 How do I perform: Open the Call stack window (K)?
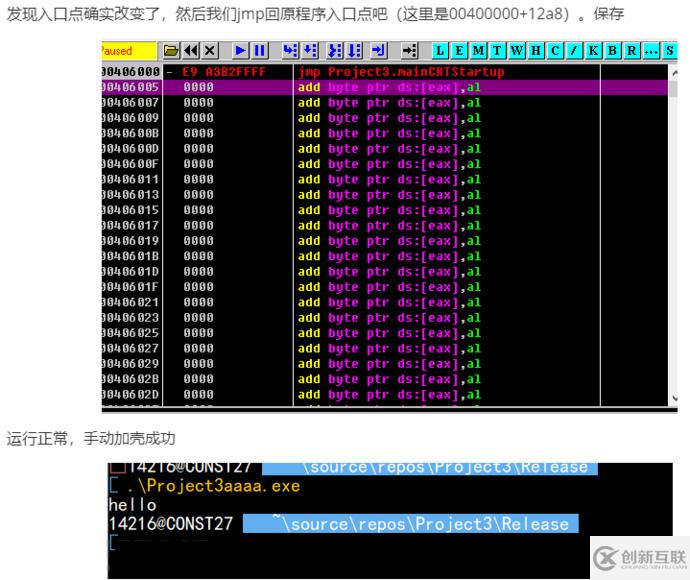point(593,51)
